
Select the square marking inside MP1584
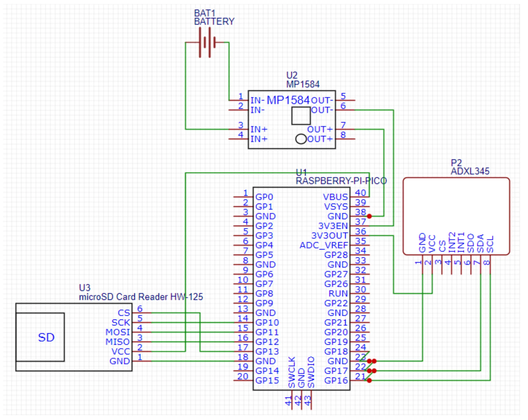coord(301,116)
